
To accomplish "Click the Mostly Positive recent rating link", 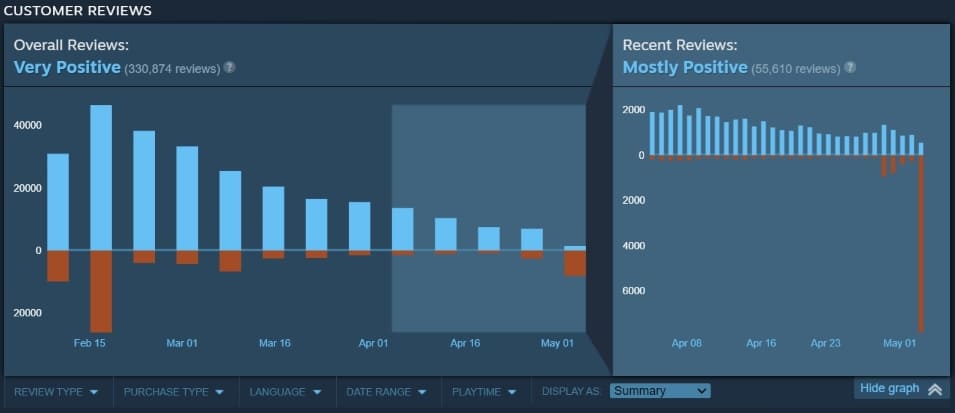I will tap(684, 68).
